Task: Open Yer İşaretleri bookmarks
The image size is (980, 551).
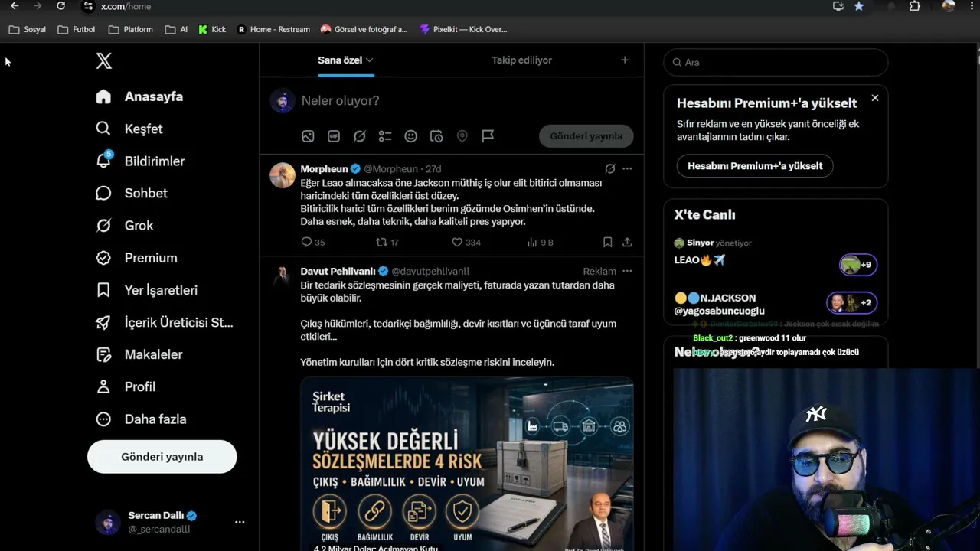Action: (147, 290)
